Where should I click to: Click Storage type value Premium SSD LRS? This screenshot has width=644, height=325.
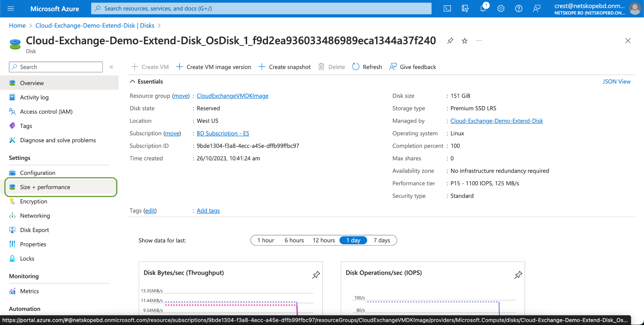click(473, 108)
